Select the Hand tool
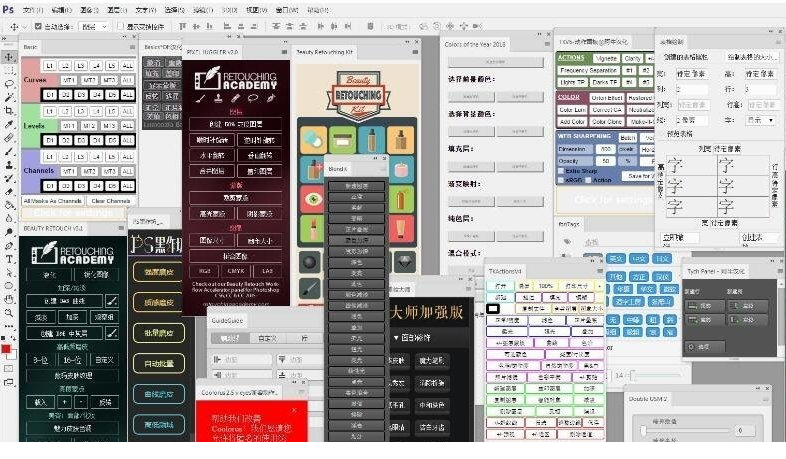786x459 pixels. (x=9, y=299)
